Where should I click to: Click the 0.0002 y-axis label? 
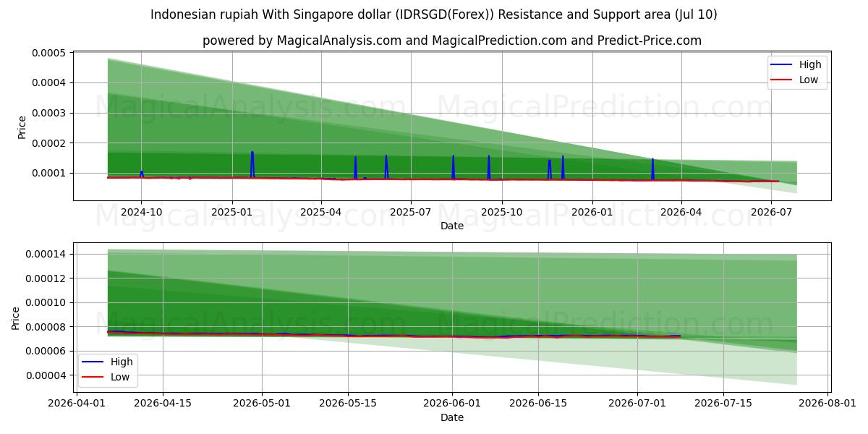pos(48,143)
